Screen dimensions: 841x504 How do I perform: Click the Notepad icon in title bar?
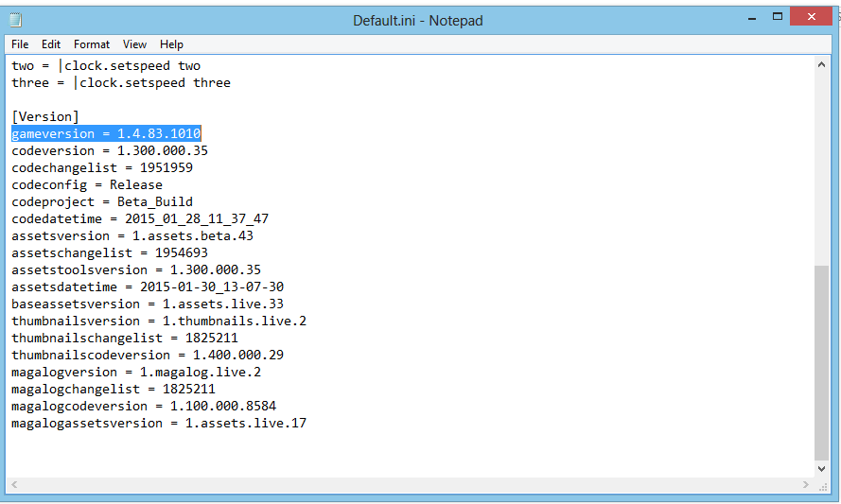16,21
